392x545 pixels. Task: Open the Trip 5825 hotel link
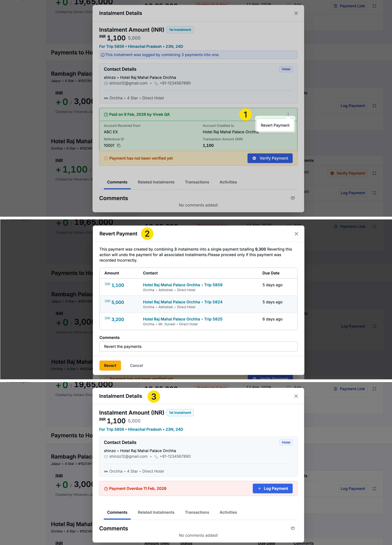pyautogui.click(x=183, y=319)
